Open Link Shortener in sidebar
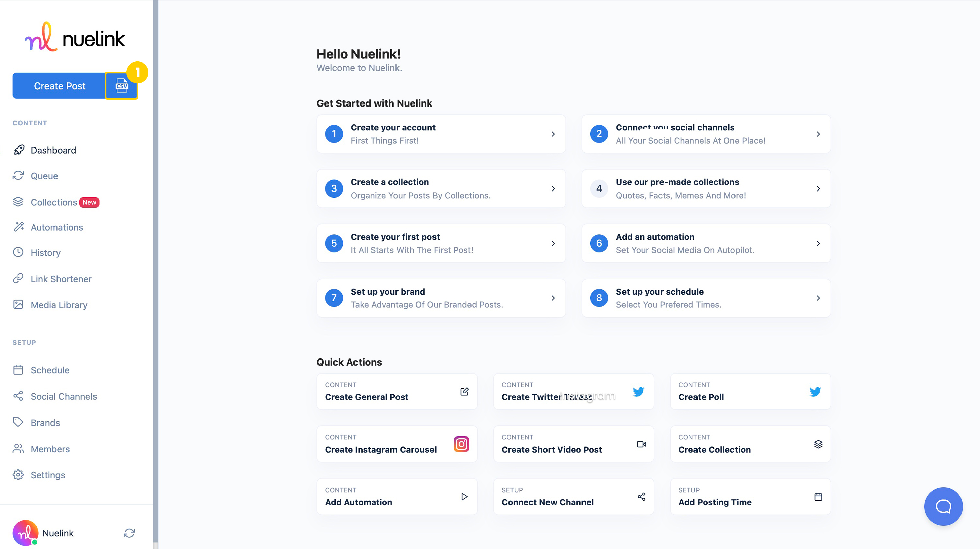Viewport: 980px width, 549px height. point(61,279)
